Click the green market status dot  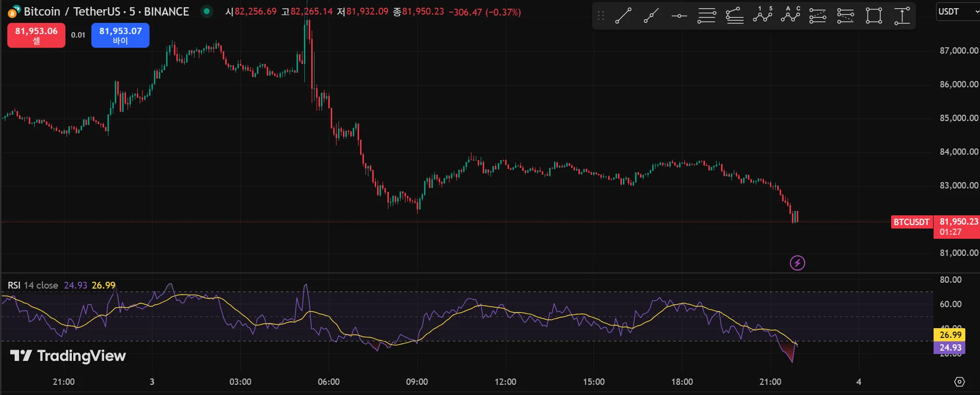[207, 11]
